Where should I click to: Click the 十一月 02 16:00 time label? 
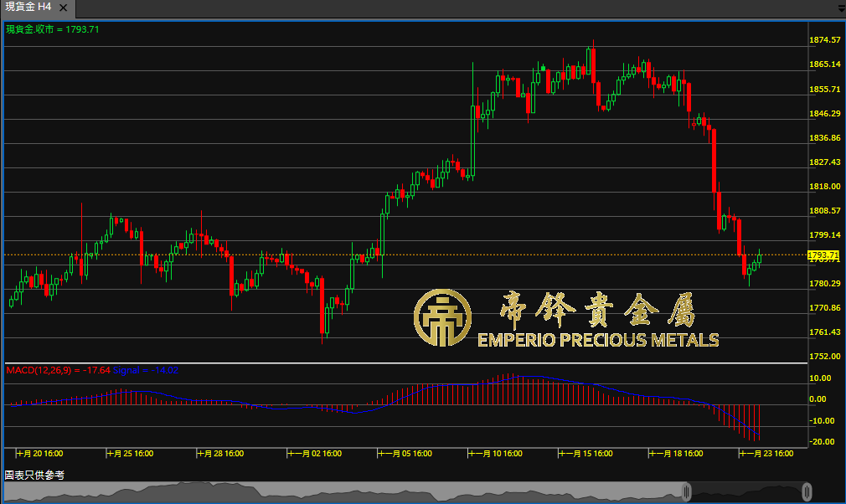[x=315, y=453]
